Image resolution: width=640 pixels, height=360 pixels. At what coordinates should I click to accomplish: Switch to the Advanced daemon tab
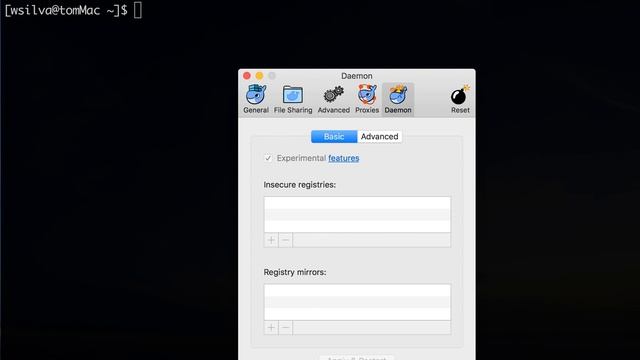click(380, 137)
